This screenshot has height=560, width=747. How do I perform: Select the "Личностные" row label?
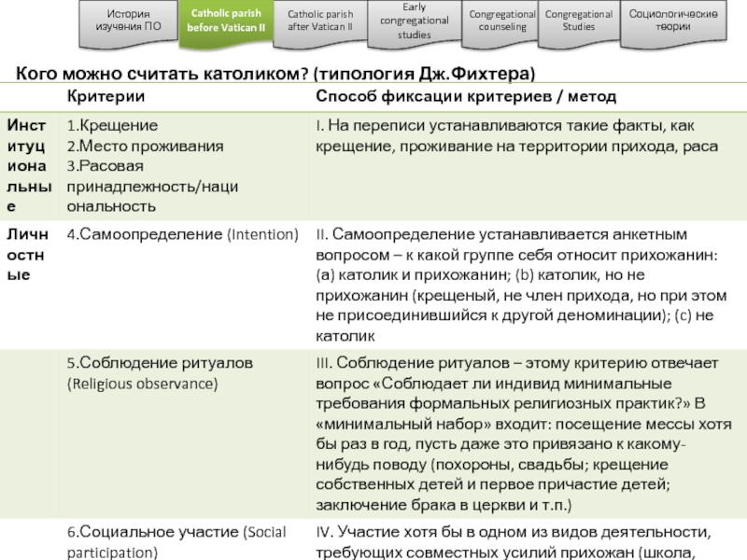(x=30, y=254)
